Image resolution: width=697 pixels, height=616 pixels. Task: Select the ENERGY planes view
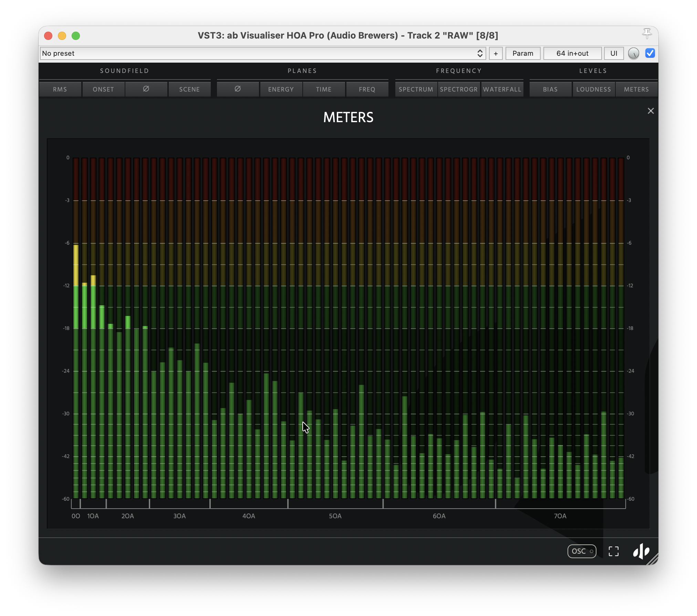[281, 89]
